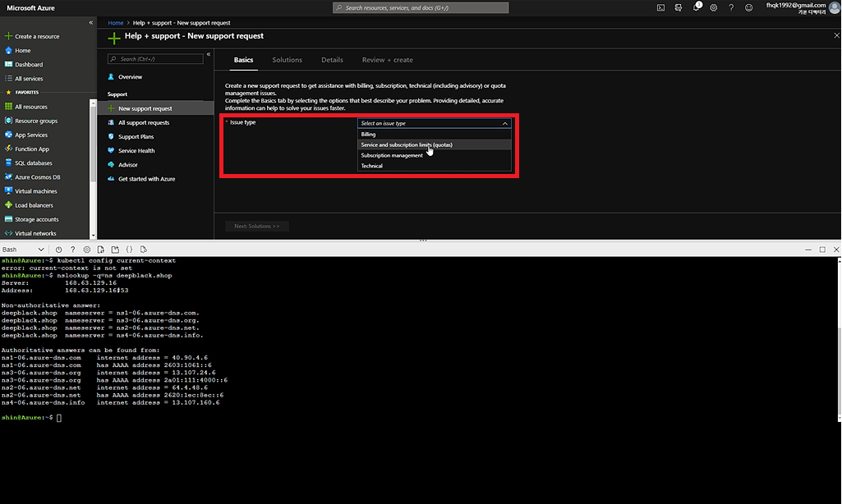This screenshot has height=504, width=842.
Task: Restart Cloud Shell power icon
Action: tap(58, 250)
